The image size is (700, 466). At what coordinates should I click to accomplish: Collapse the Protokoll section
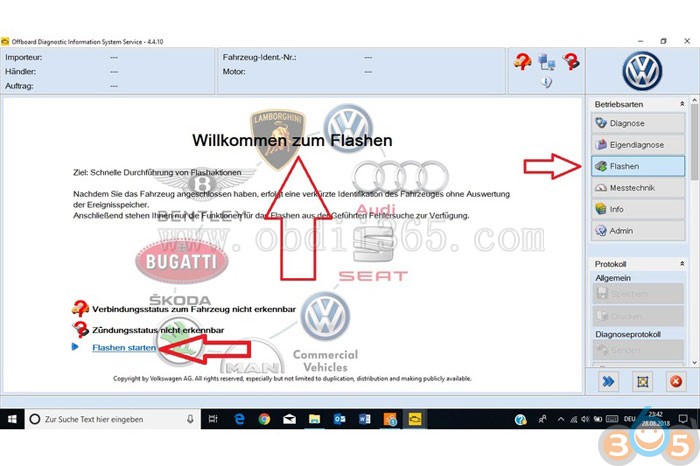point(682,264)
